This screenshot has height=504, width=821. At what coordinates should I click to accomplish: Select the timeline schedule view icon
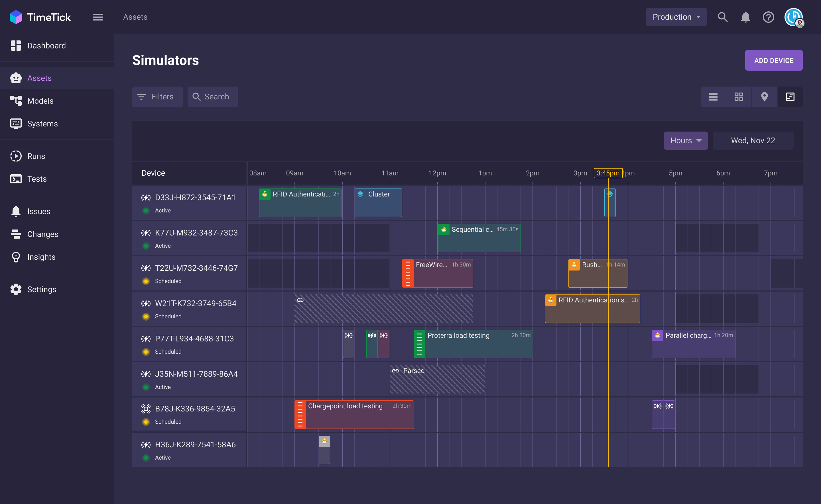[x=790, y=97]
